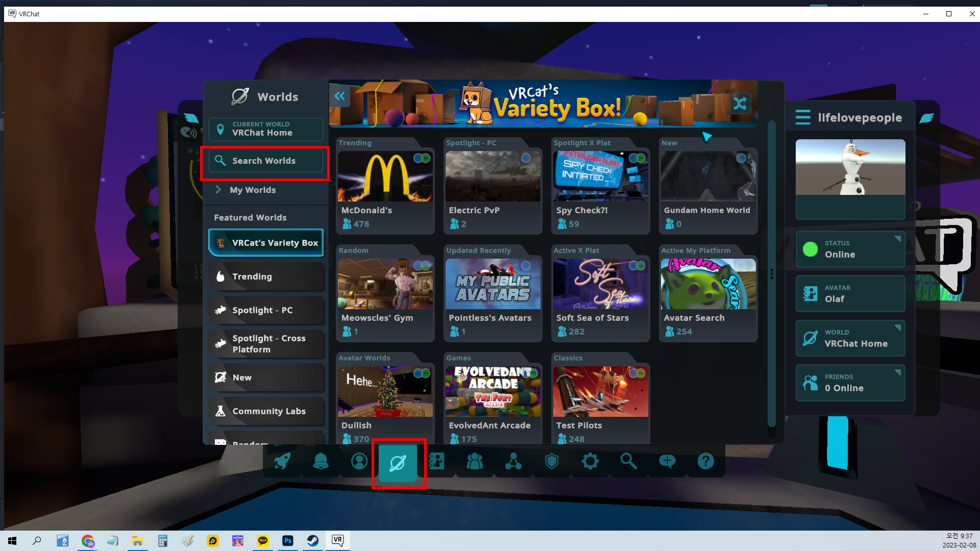This screenshot has width=980, height=551.
Task: Open the Status Online dropdown
Action: (x=850, y=249)
